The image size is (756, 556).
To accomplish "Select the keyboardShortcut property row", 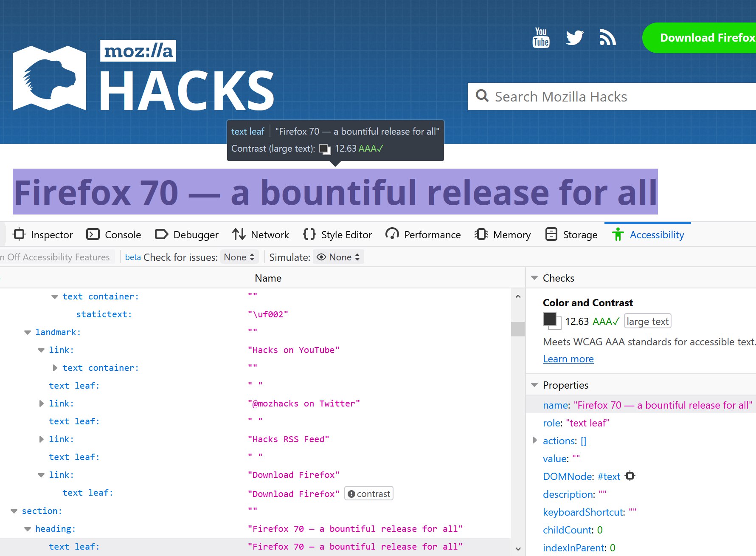I will point(641,512).
